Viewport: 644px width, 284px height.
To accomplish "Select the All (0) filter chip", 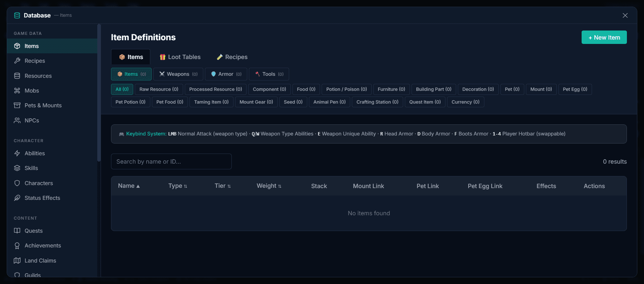I will click(x=122, y=89).
